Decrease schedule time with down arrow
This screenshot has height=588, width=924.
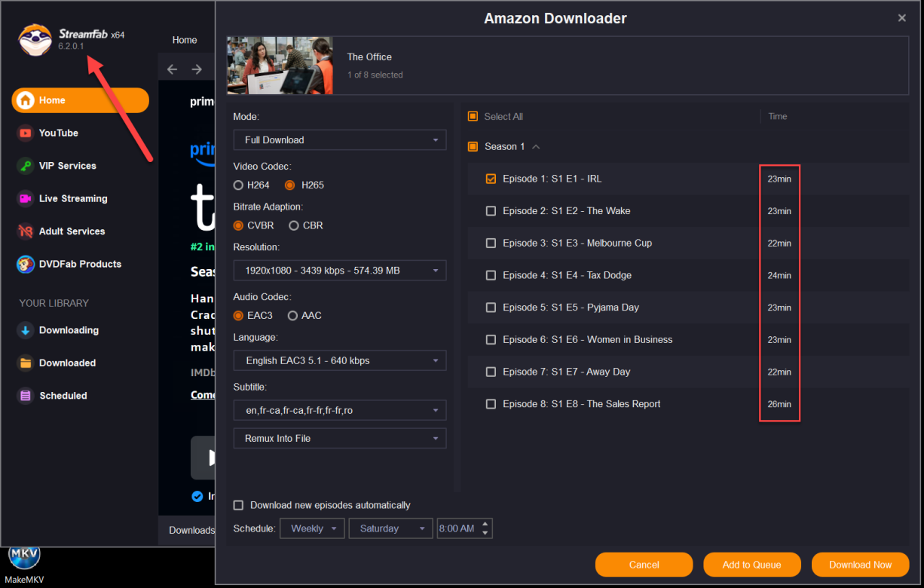pyautogui.click(x=485, y=533)
